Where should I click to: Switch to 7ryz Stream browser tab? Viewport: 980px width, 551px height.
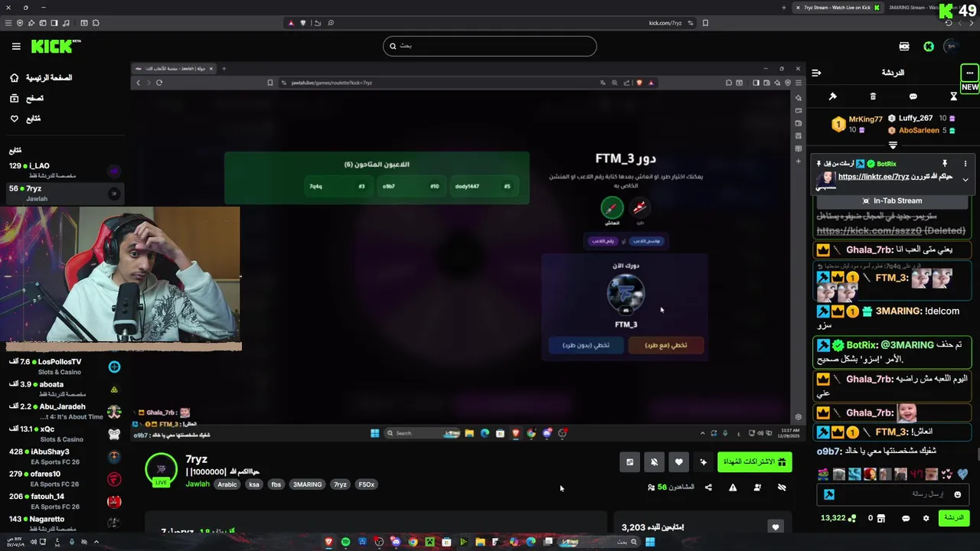coord(837,8)
